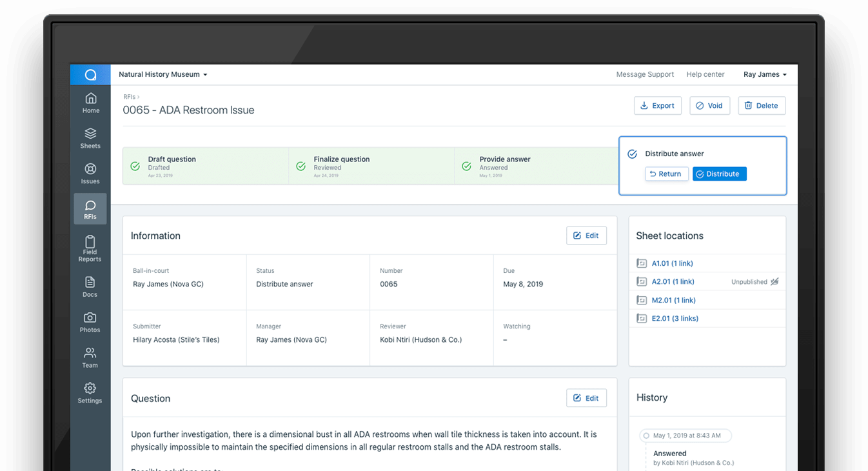Expand the Natural History Museum project dropdown
The height and width of the screenshot is (471, 868).
pos(163,75)
